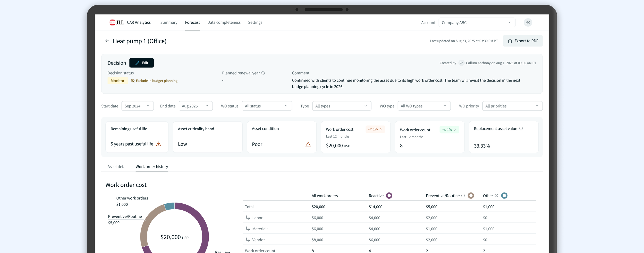The image size is (644, 253).
Task: Click the Export to PDF button
Action: tap(523, 41)
